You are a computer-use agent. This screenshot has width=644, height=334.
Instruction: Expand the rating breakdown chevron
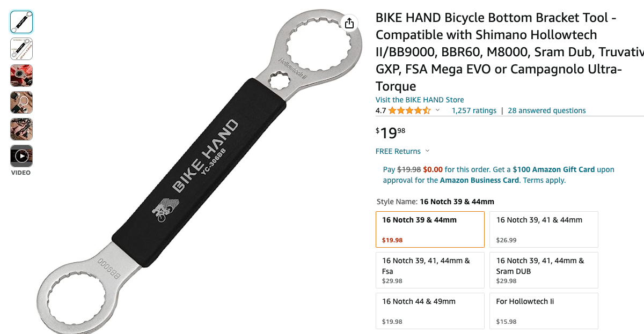(x=437, y=110)
